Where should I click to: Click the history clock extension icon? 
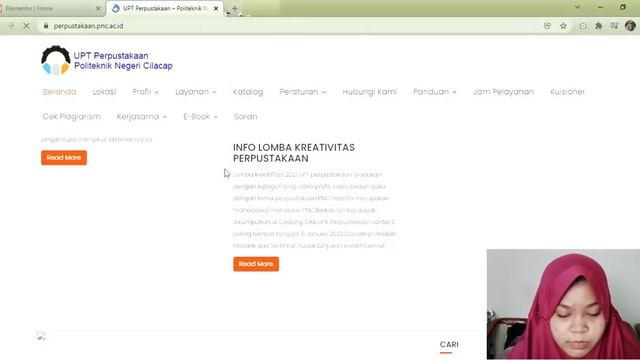(x=583, y=26)
